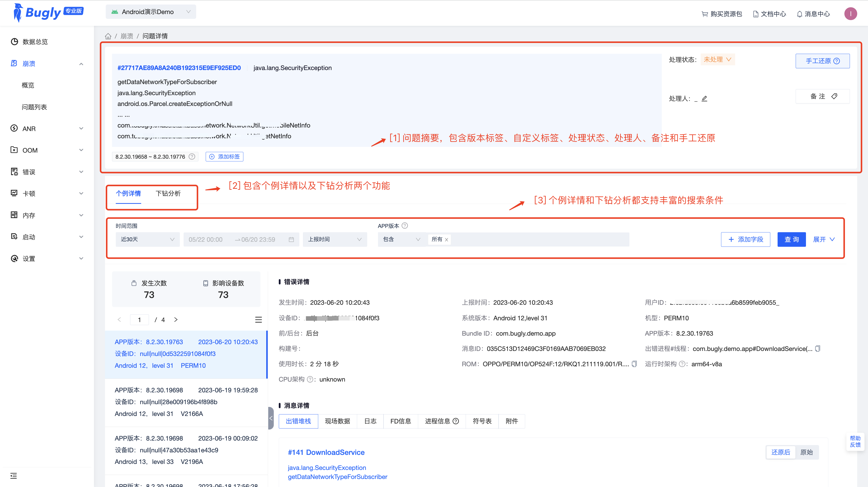Click 添加标签 button
Image resolution: width=868 pixels, height=487 pixels.
point(225,157)
